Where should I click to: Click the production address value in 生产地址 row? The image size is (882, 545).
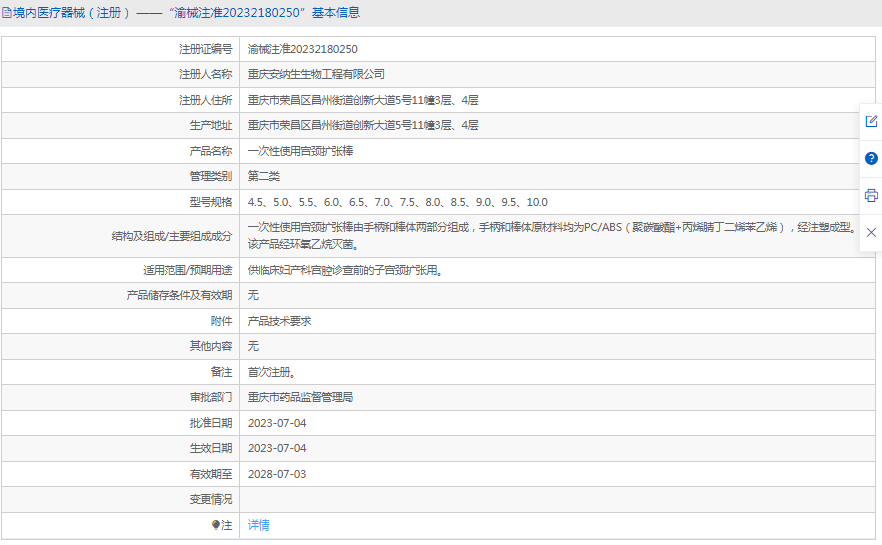[363, 125]
